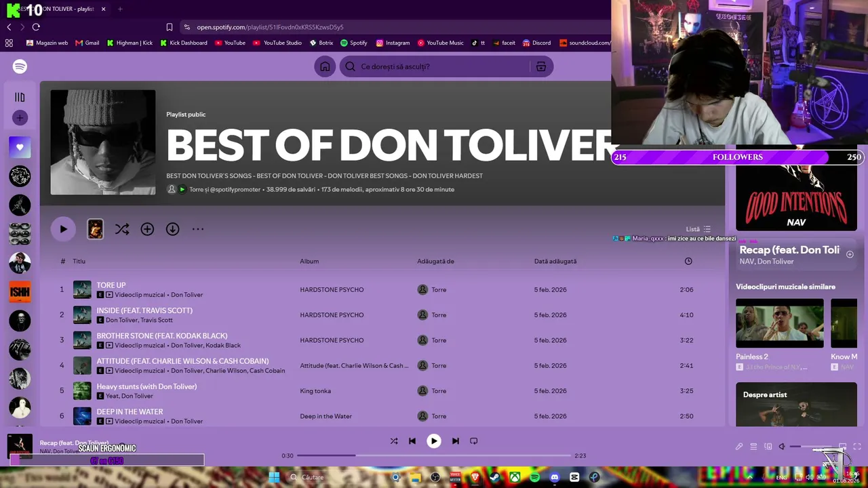Select the TORE UP track title

pos(111,285)
